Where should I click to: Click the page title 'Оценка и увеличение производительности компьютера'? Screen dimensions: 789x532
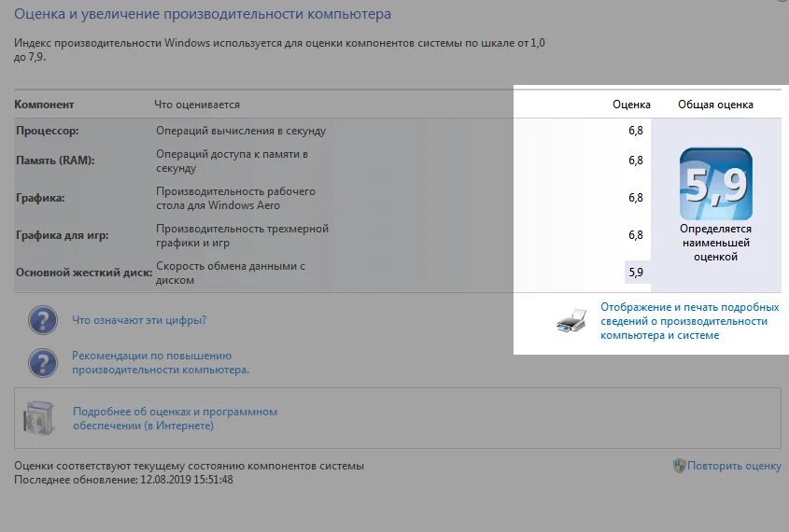pyautogui.click(x=203, y=14)
